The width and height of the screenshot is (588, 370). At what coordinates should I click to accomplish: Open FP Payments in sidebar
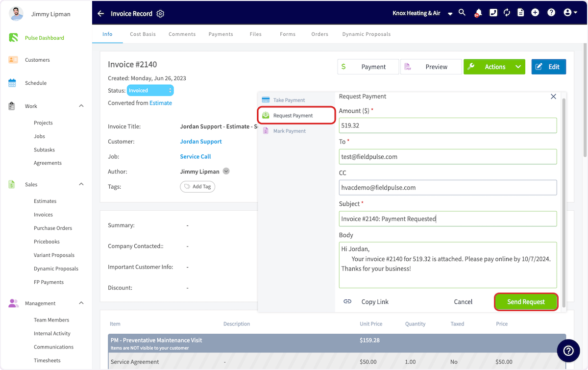49,282
